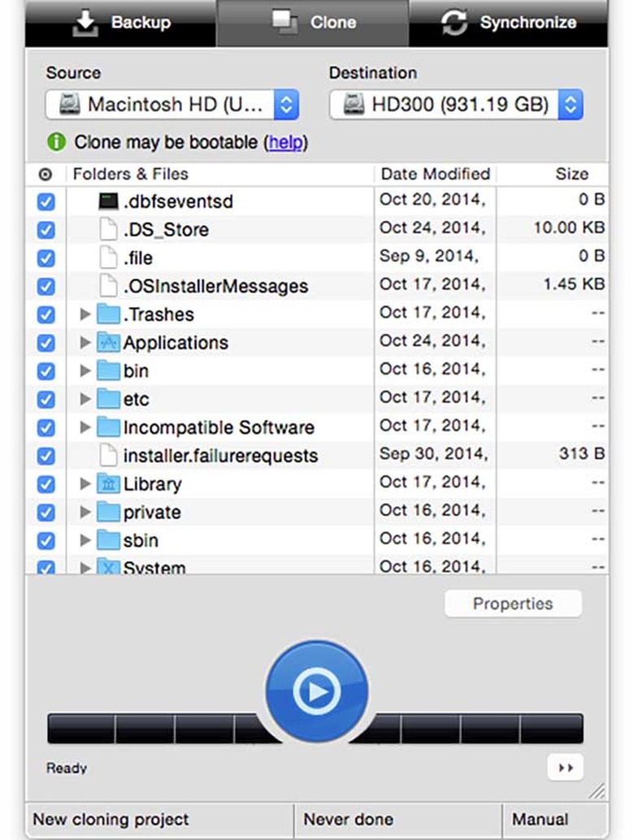Uncheck the .DS_Store checkbox
The image size is (634, 840).
tap(46, 230)
